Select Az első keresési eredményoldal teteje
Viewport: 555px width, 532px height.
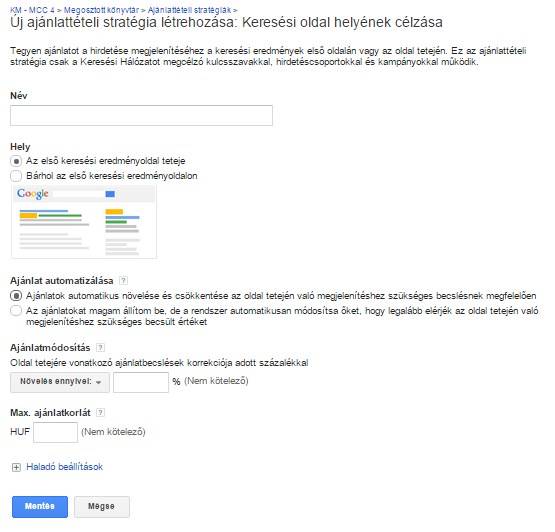pyautogui.click(x=16, y=161)
